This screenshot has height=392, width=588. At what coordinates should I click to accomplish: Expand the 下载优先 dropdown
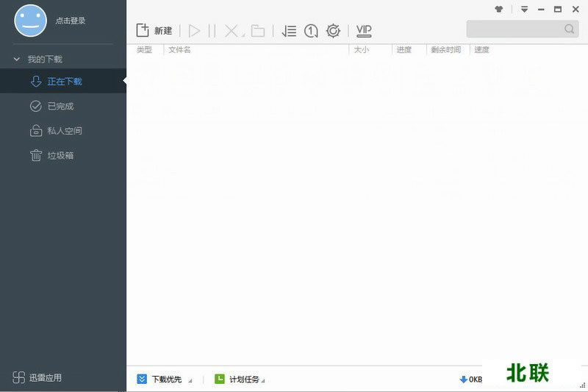[x=190, y=380]
